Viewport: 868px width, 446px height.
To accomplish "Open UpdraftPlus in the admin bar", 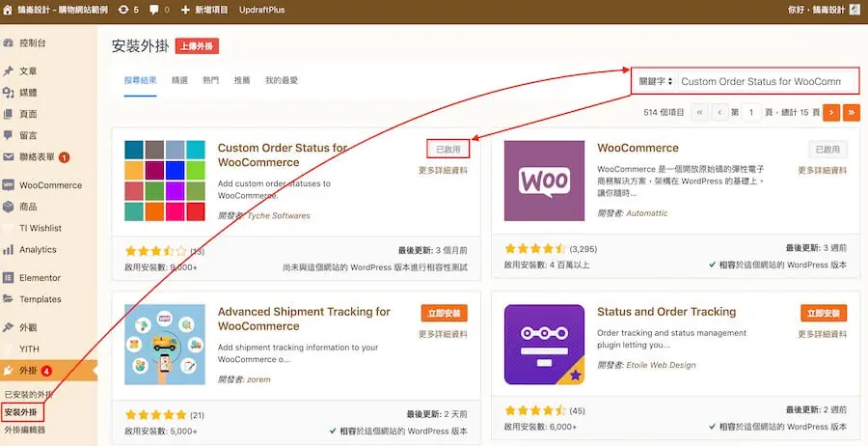I will click(261, 10).
